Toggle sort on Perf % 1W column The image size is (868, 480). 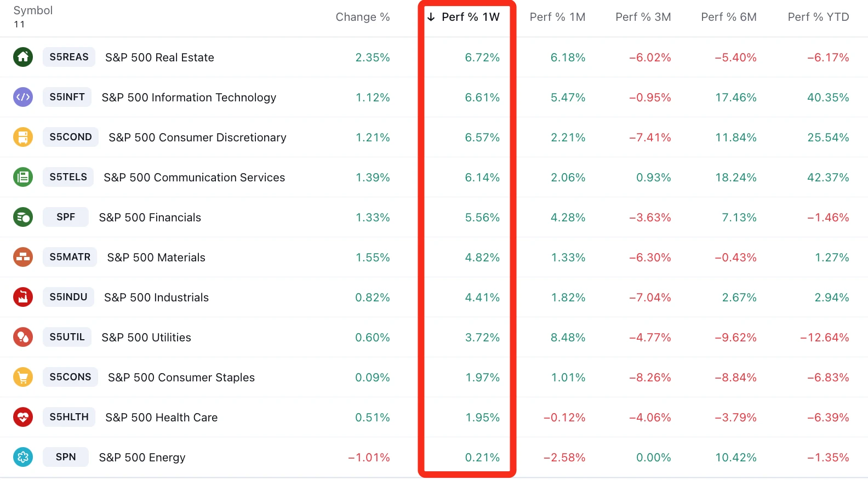[x=470, y=17]
